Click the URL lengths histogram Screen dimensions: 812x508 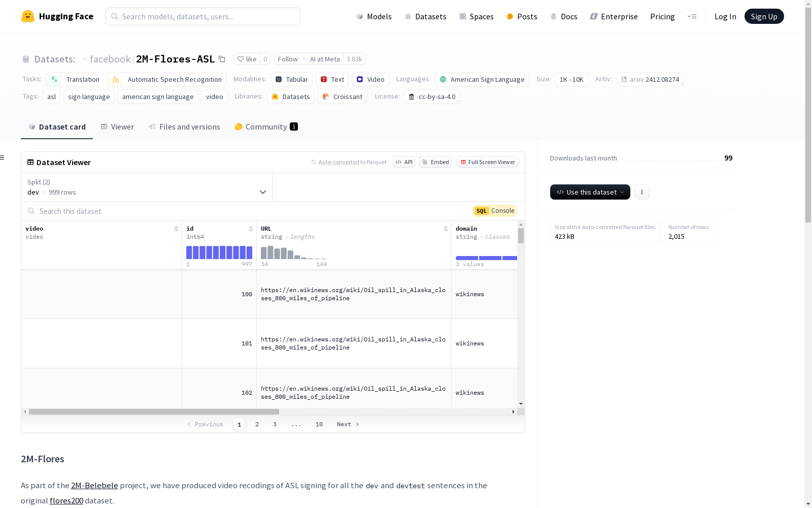294,252
